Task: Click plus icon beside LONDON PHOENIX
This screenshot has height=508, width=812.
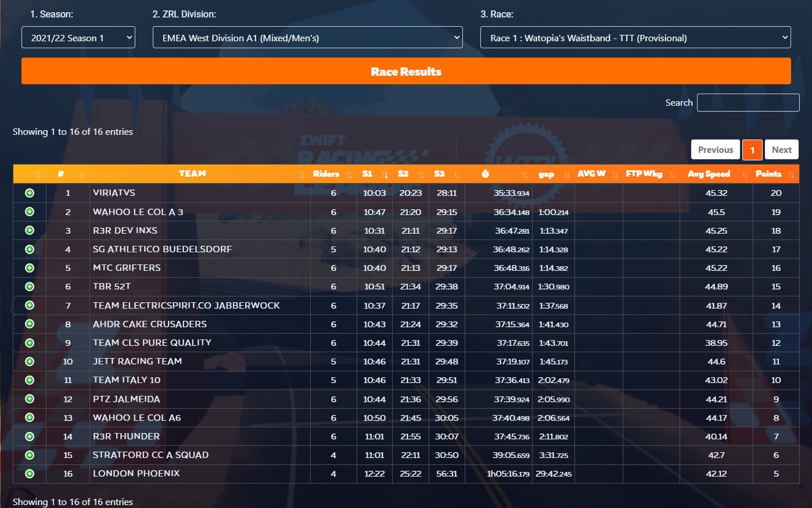Action: (x=30, y=474)
